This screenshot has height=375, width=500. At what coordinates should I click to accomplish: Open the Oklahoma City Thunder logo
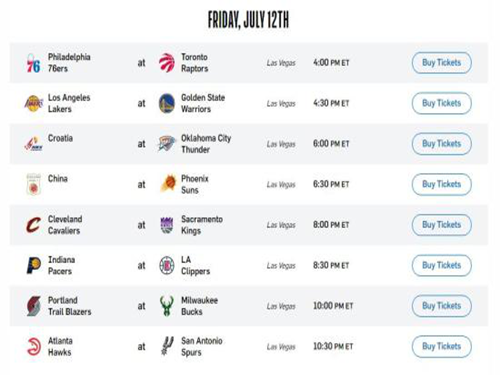(167, 144)
